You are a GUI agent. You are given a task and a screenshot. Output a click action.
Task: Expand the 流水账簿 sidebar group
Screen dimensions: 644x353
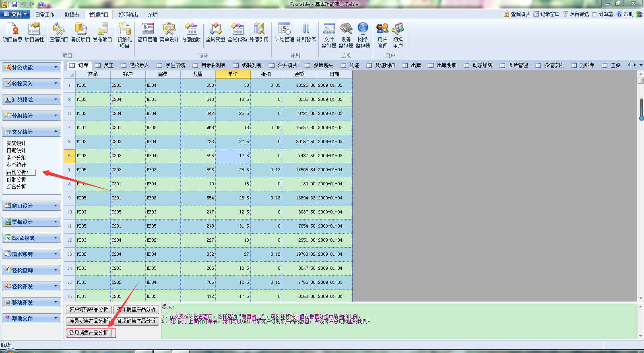click(x=31, y=254)
